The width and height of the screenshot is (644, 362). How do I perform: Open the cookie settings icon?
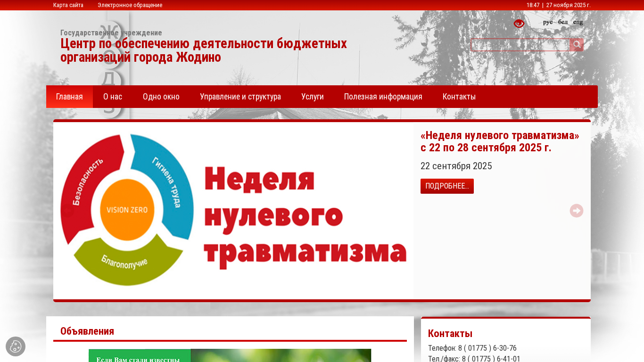16,346
